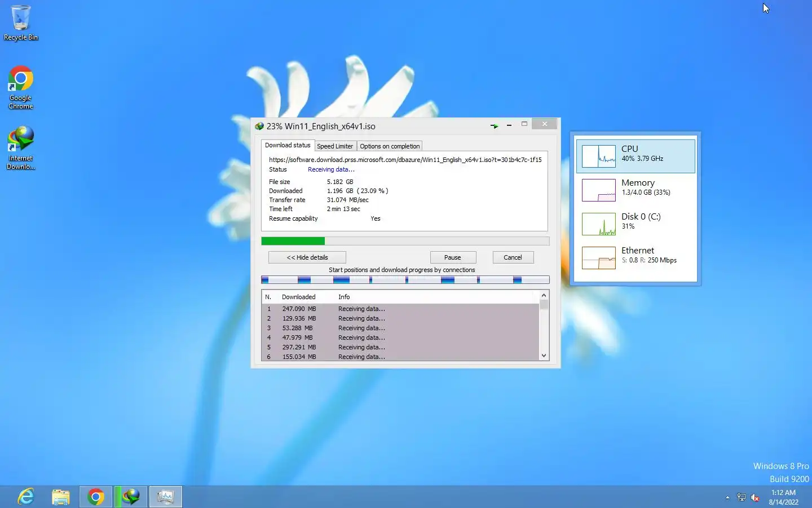Click the muted volume tray icon
The image size is (812, 508).
(755, 497)
